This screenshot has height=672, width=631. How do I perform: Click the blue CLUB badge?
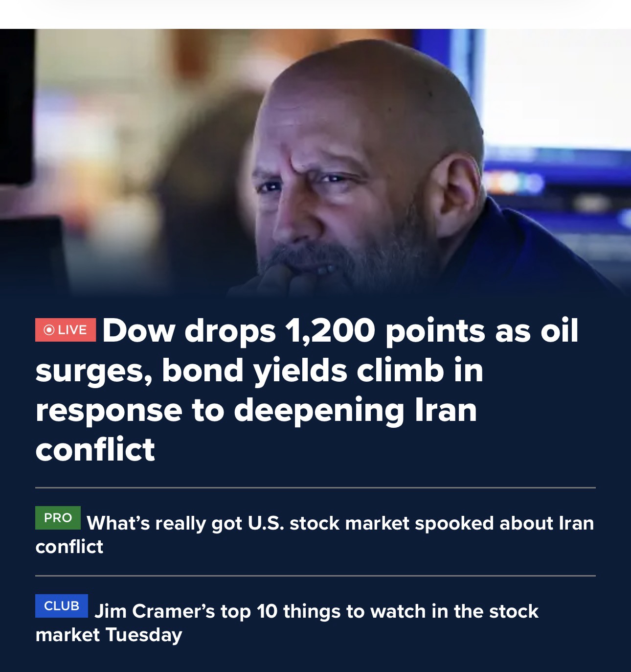[62, 606]
